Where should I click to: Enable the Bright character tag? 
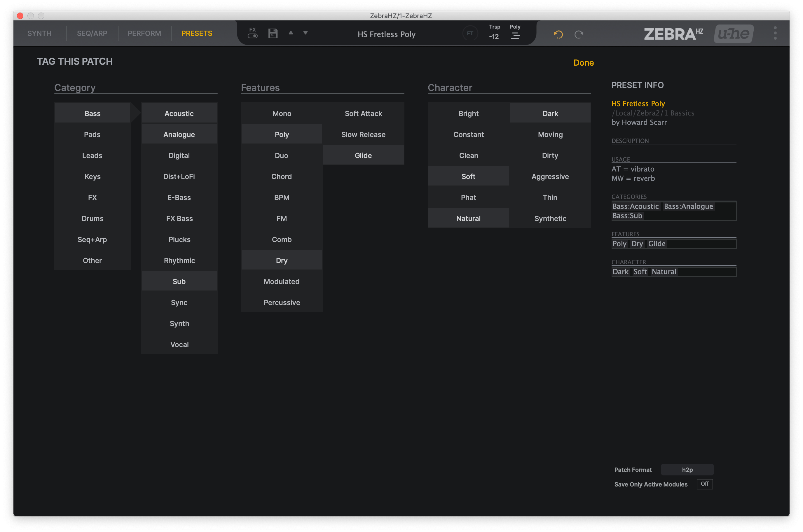coord(468,113)
